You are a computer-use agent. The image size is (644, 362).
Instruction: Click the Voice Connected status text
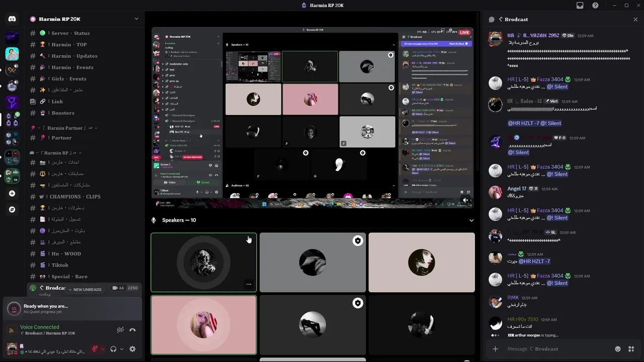[x=40, y=327]
